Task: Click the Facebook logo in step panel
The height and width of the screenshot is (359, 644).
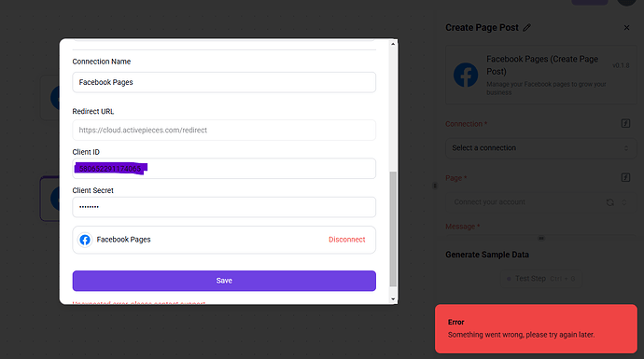Action: point(466,76)
